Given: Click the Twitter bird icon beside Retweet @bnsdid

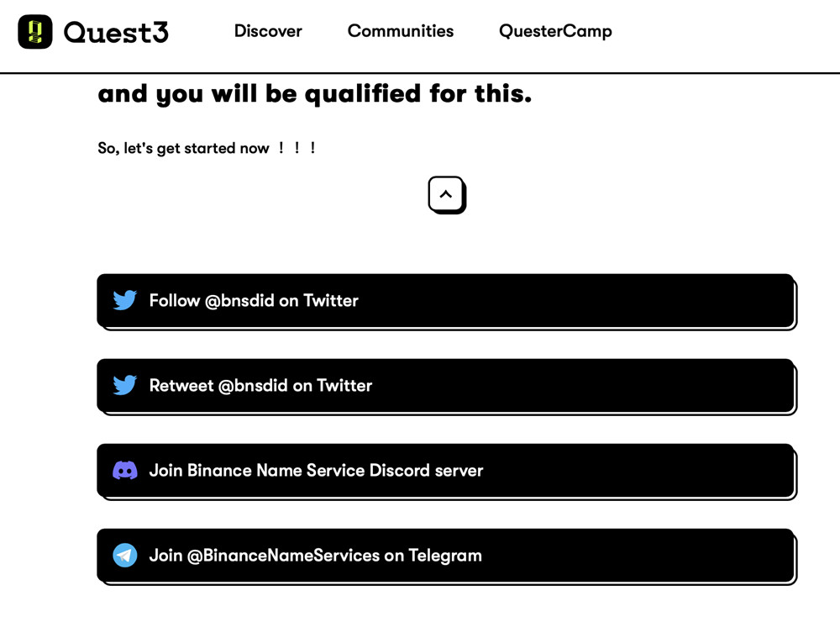Looking at the screenshot, I should click(125, 385).
